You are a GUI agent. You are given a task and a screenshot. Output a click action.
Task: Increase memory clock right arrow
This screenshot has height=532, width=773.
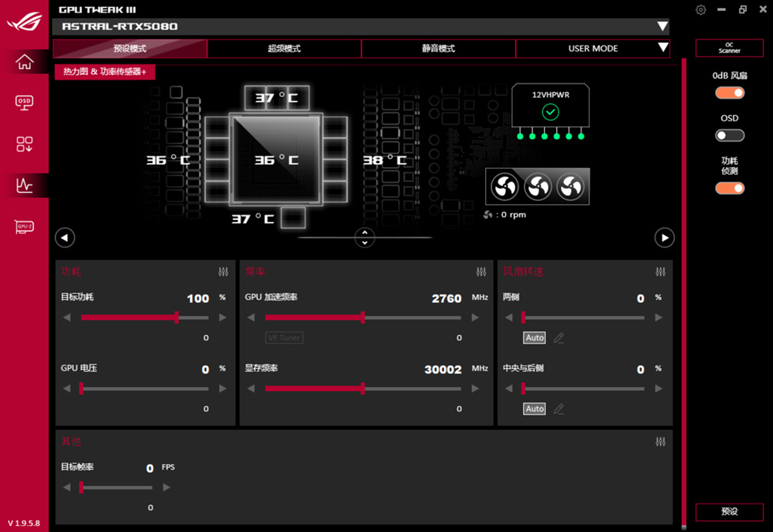click(475, 389)
